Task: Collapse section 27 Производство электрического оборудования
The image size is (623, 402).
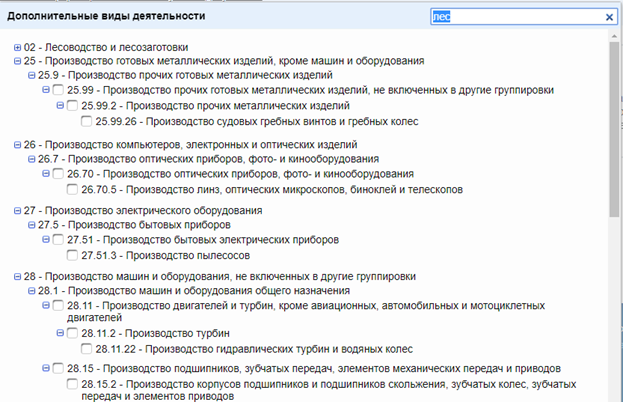Action: (18, 211)
